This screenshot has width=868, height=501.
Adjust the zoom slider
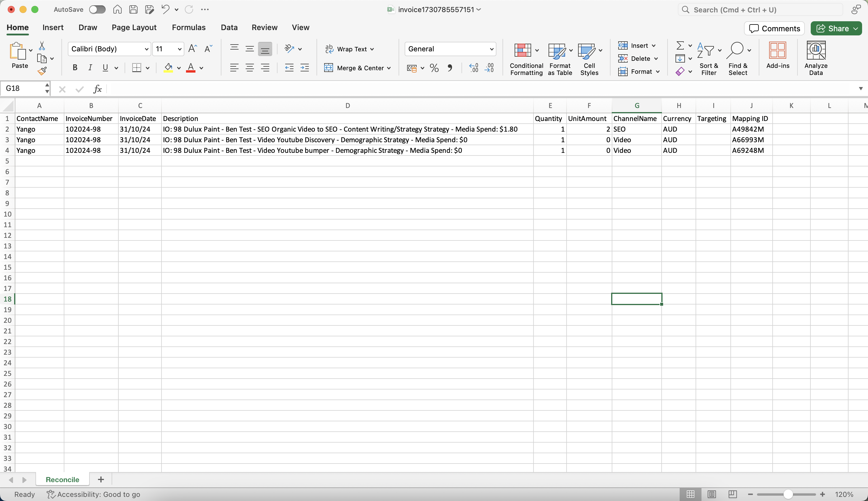click(788, 495)
